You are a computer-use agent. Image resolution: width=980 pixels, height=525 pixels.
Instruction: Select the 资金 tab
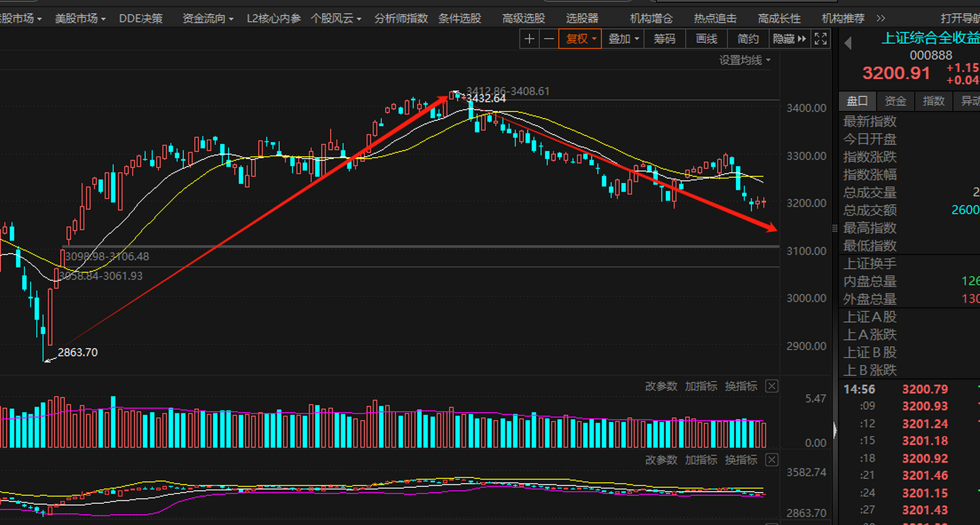[x=895, y=101]
